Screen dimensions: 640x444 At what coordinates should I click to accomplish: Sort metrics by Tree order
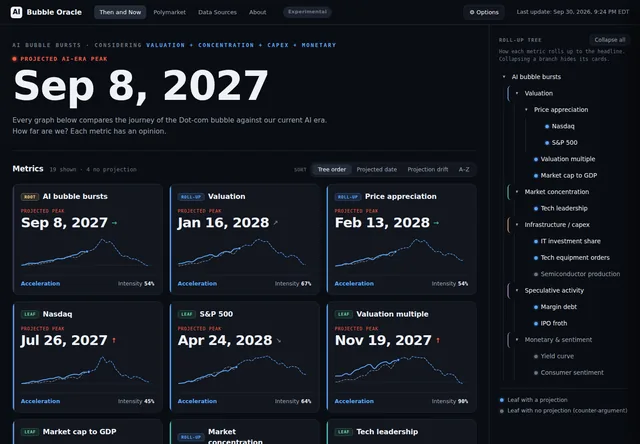click(331, 169)
